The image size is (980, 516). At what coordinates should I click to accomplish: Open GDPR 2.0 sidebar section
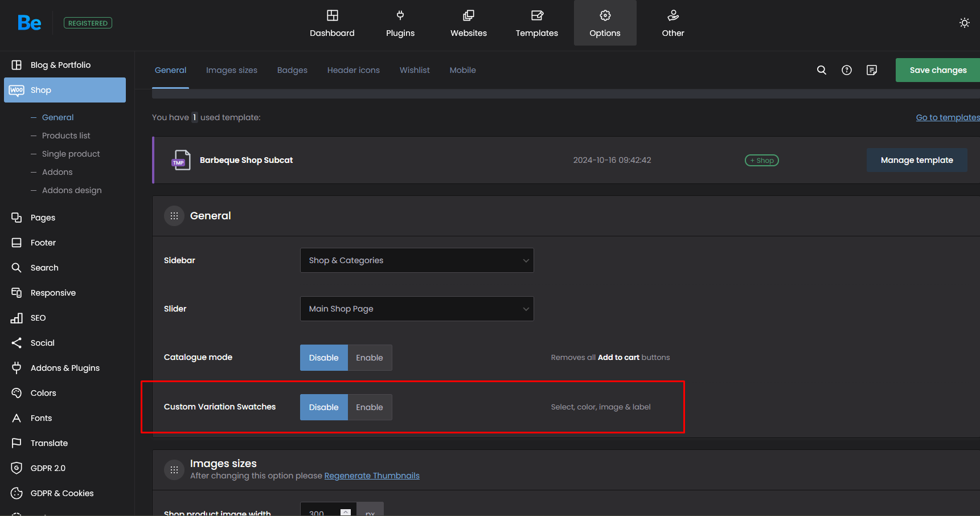point(65,468)
